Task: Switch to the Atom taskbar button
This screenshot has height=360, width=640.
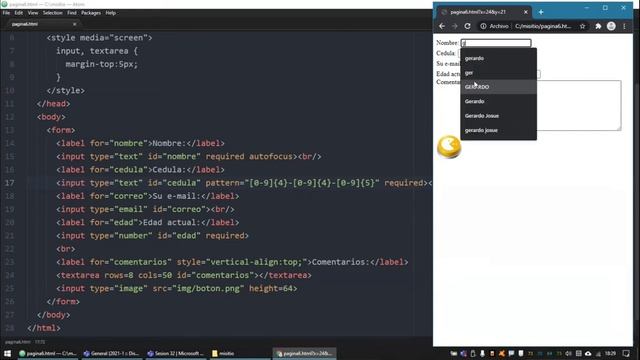Action: tap(47, 353)
